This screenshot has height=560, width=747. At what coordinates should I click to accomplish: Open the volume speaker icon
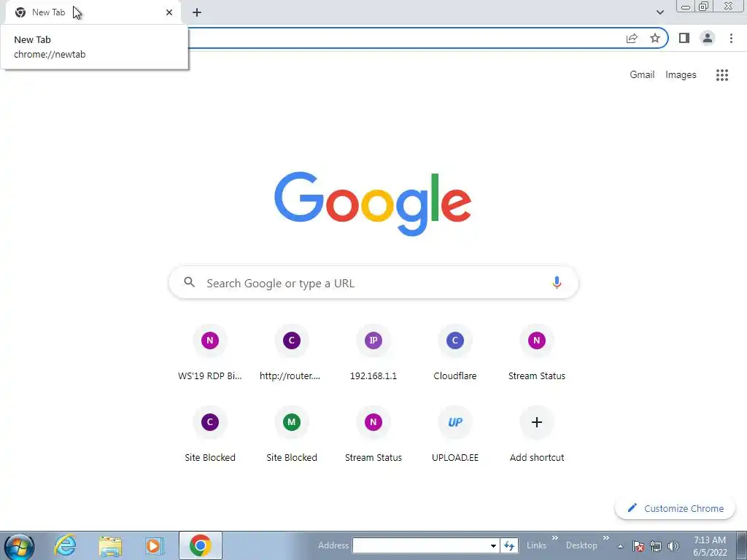click(673, 546)
